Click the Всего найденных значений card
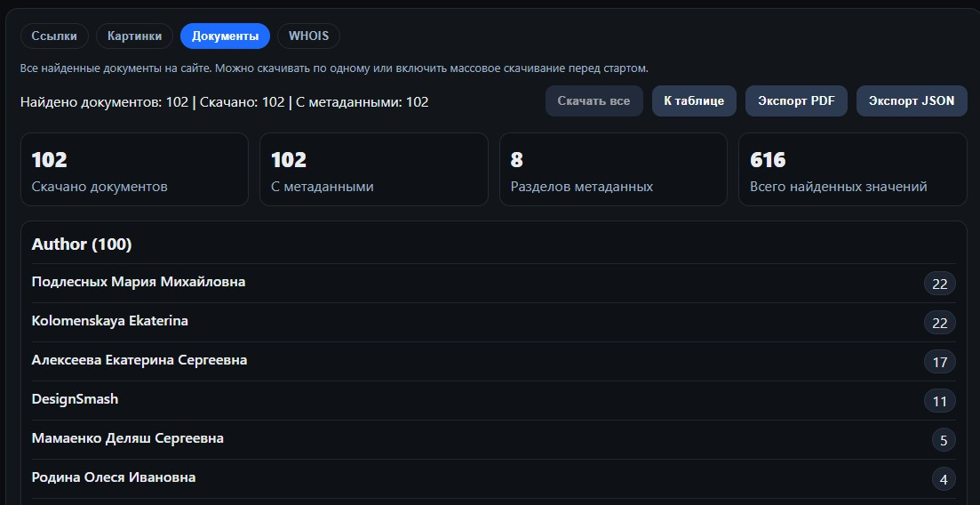 tap(853, 170)
